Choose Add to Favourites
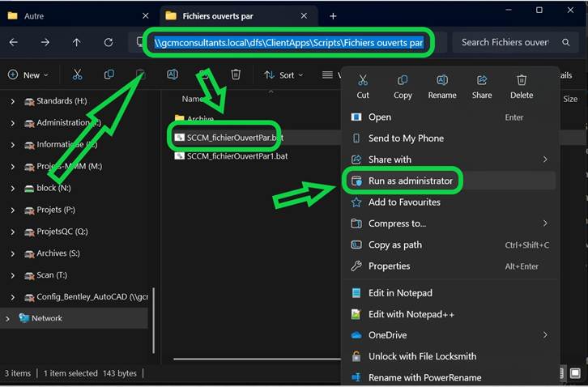588x387 pixels. [x=450, y=202]
